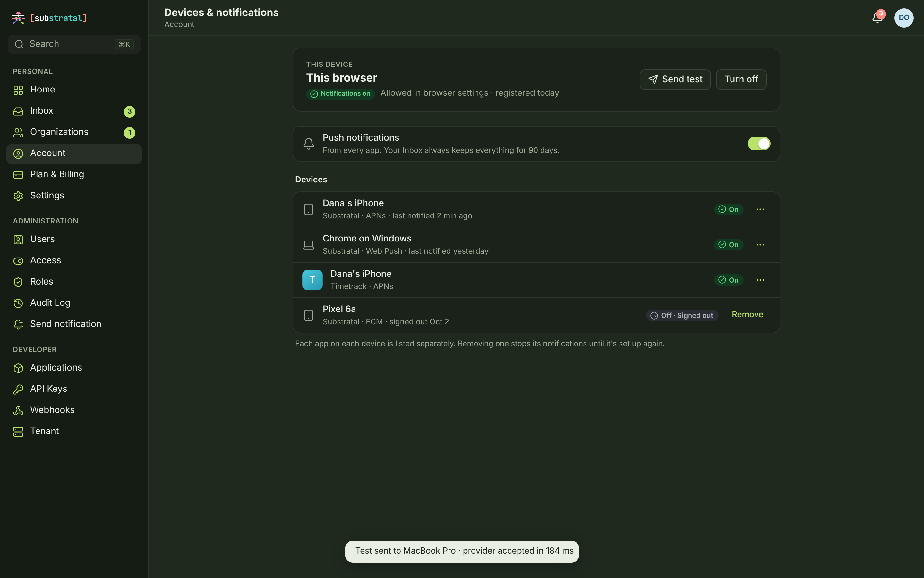The width and height of the screenshot is (924, 578).
Task: Click the Settings gear icon
Action: 18,196
